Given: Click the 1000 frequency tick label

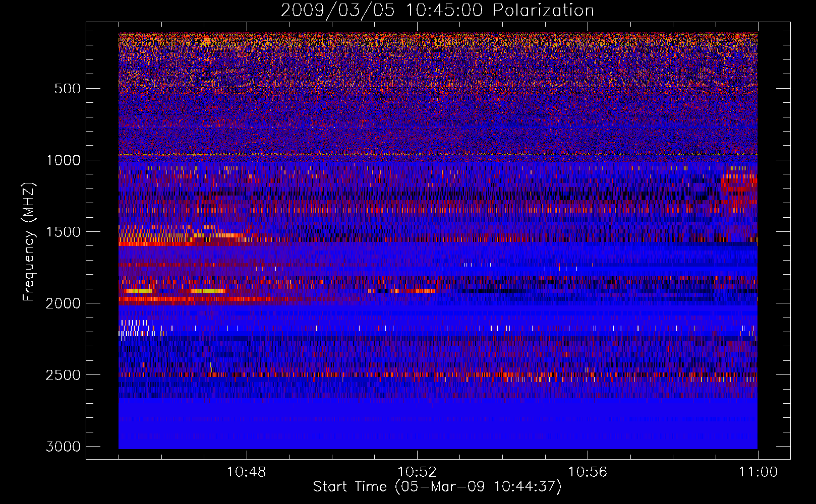Looking at the screenshot, I should pyautogui.click(x=64, y=160).
